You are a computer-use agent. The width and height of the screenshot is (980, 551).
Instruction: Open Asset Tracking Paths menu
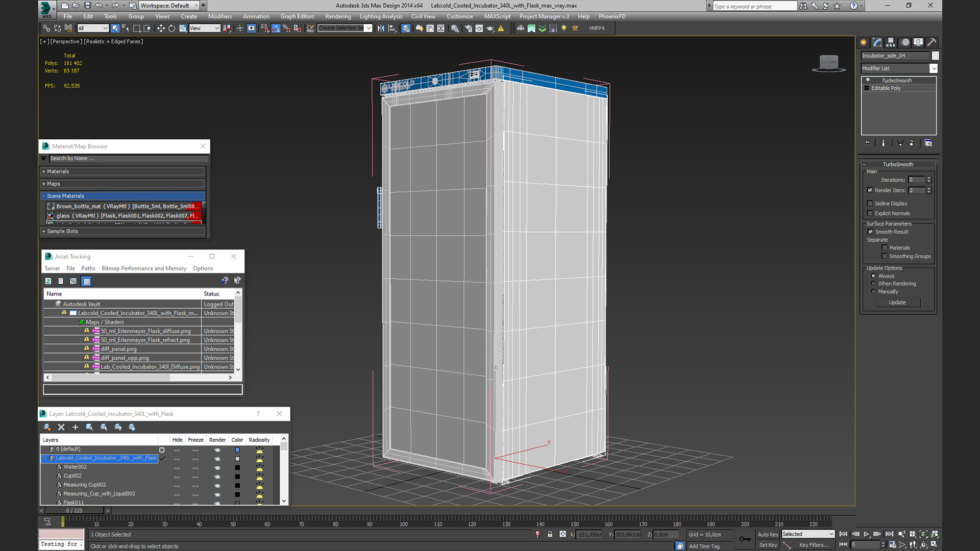[x=88, y=268]
